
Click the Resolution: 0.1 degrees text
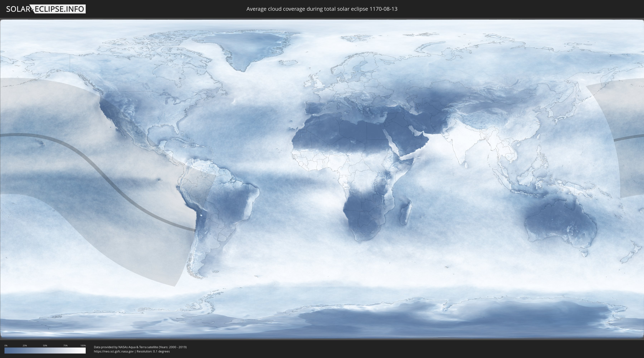[x=153, y=351]
